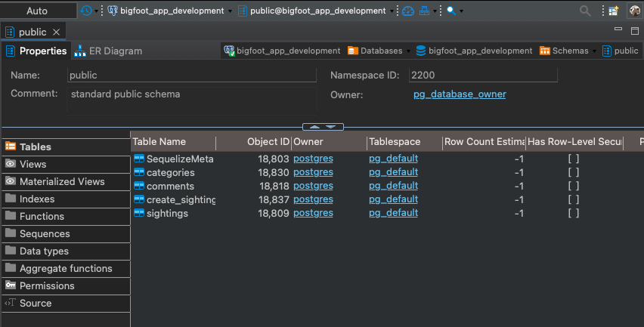Image resolution: width=644 pixels, height=327 pixels.
Task: Toggle row-level security checkbox for sightings
Action: [574, 214]
